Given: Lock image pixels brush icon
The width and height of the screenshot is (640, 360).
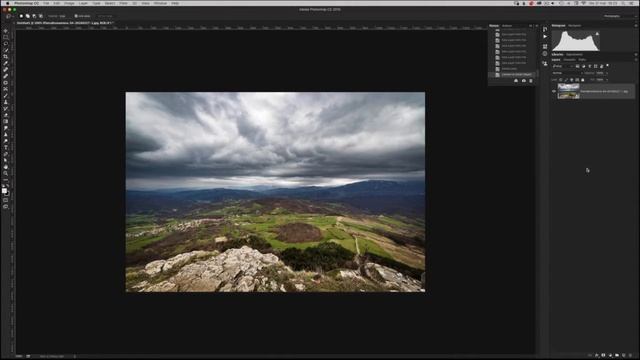Looking at the screenshot, I should coord(566,80).
